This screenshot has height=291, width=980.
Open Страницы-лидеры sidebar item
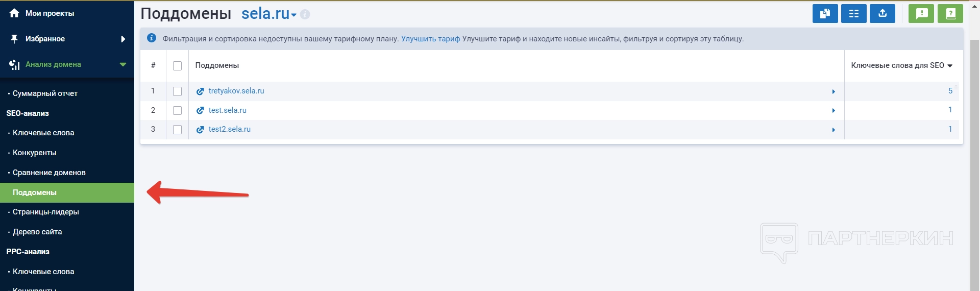click(45, 212)
